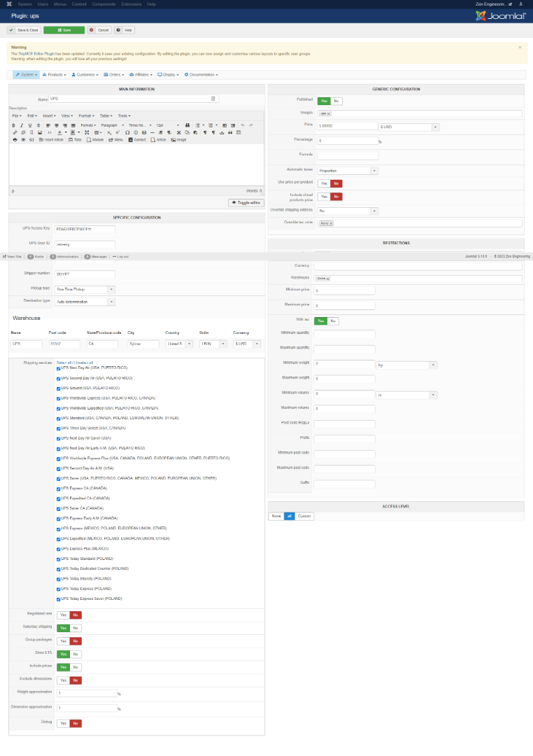
Task: Uncheck UPS Three Day Select service
Action: coord(58,428)
